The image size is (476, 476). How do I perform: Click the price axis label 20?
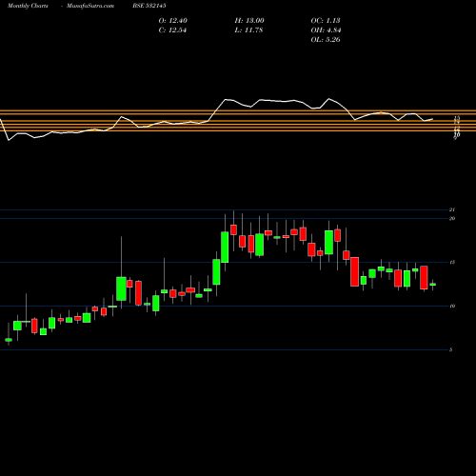[x=452, y=218]
